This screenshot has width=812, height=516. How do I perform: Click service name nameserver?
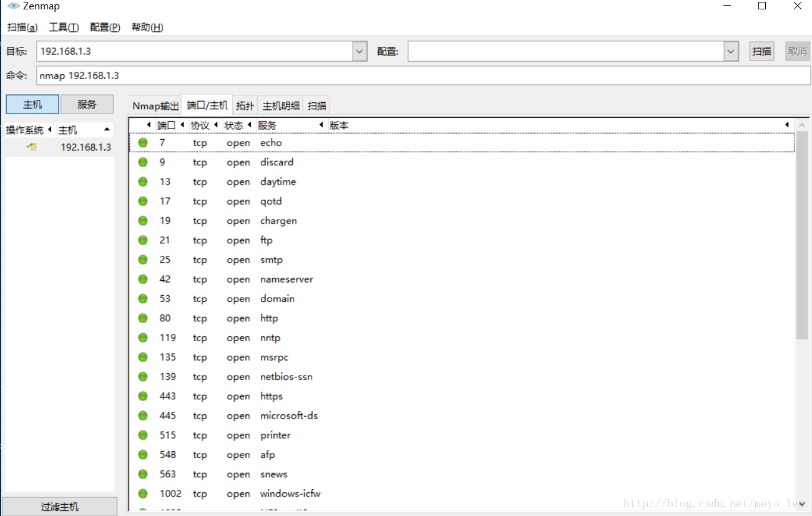coord(286,279)
